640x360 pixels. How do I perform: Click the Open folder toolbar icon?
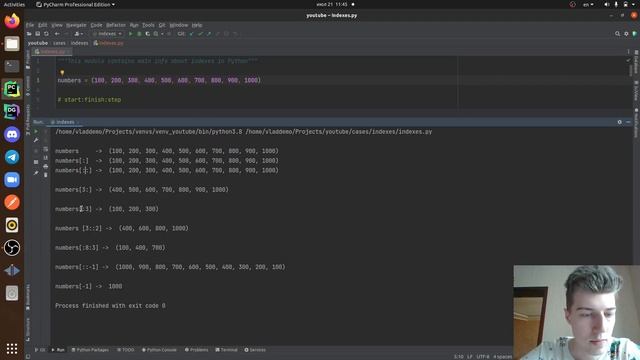(x=29, y=34)
